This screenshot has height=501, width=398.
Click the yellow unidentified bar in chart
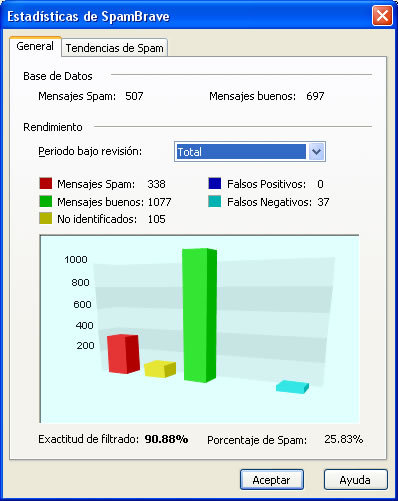160,369
